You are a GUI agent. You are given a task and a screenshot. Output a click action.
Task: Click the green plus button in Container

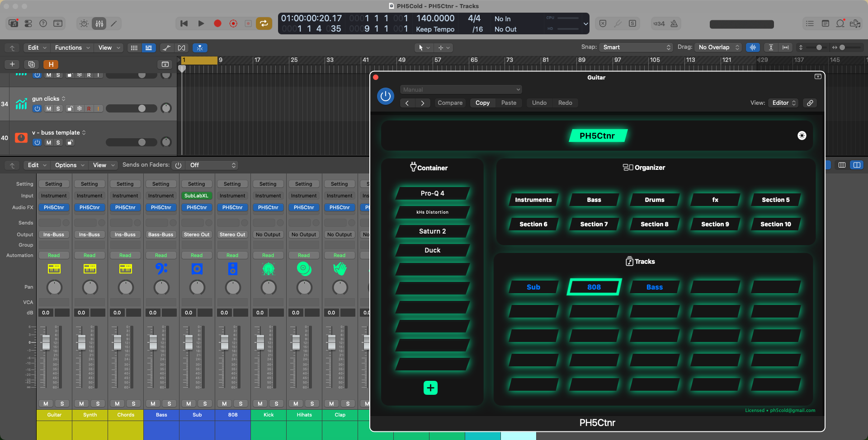point(430,388)
